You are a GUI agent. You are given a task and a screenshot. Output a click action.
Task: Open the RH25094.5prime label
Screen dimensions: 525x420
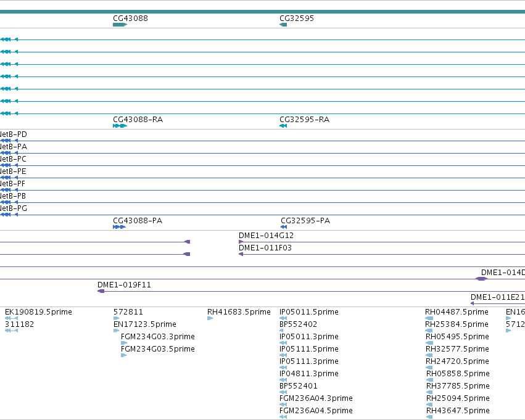[458, 398]
